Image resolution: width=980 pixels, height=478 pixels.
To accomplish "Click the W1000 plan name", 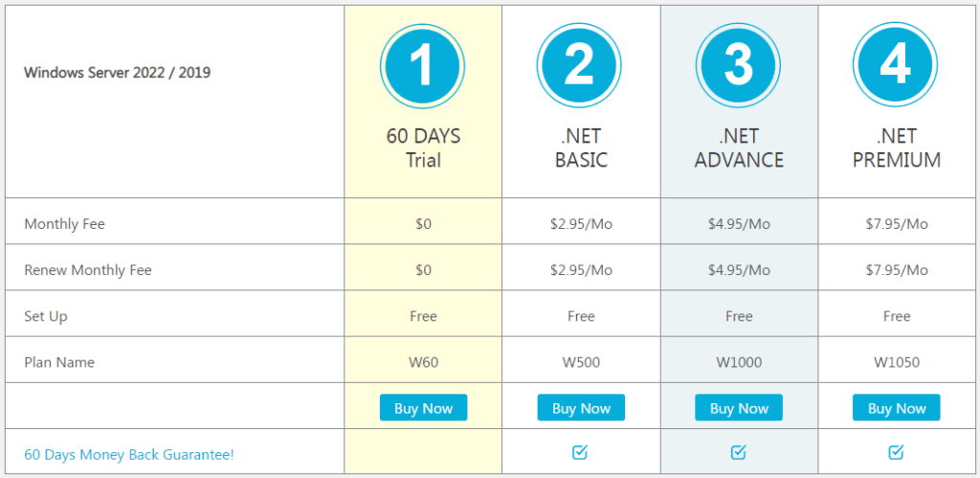I will point(739,362).
